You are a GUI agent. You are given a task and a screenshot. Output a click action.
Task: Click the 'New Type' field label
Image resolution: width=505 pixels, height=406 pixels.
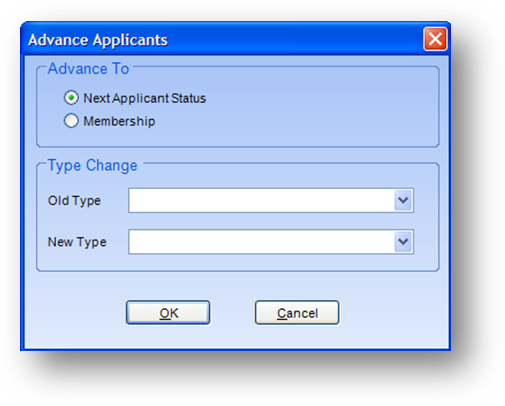77,242
